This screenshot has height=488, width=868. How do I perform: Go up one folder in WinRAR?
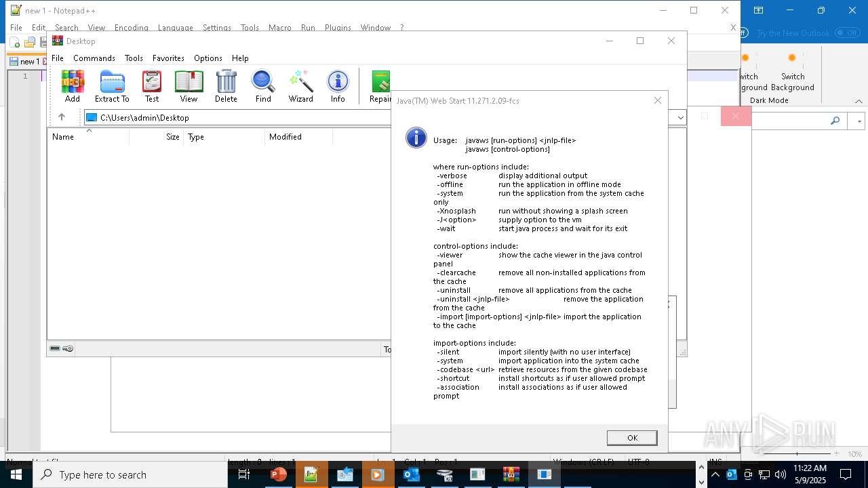(x=62, y=117)
